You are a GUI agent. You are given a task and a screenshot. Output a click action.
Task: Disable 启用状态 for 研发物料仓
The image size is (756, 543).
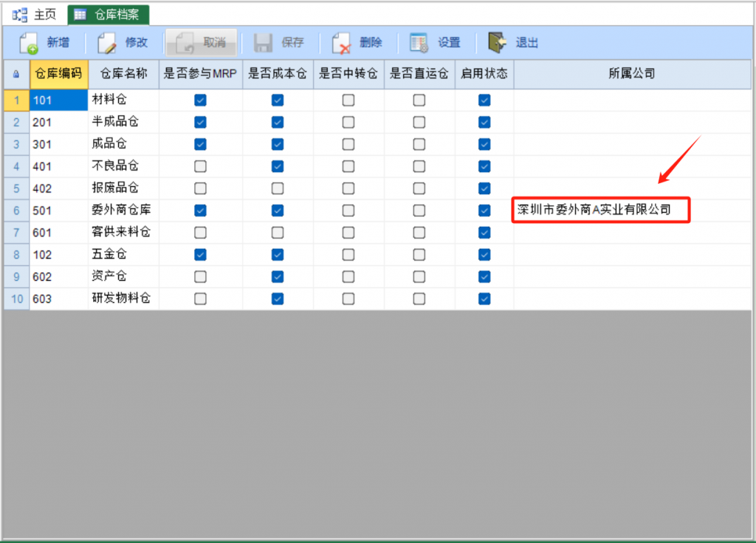(x=484, y=299)
